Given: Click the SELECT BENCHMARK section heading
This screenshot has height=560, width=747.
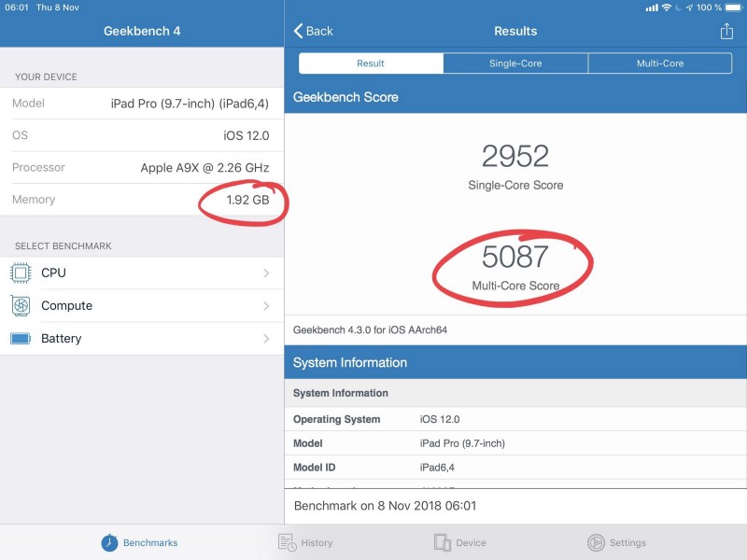Looking at the screenshot, I should click(x=63, y=245).
